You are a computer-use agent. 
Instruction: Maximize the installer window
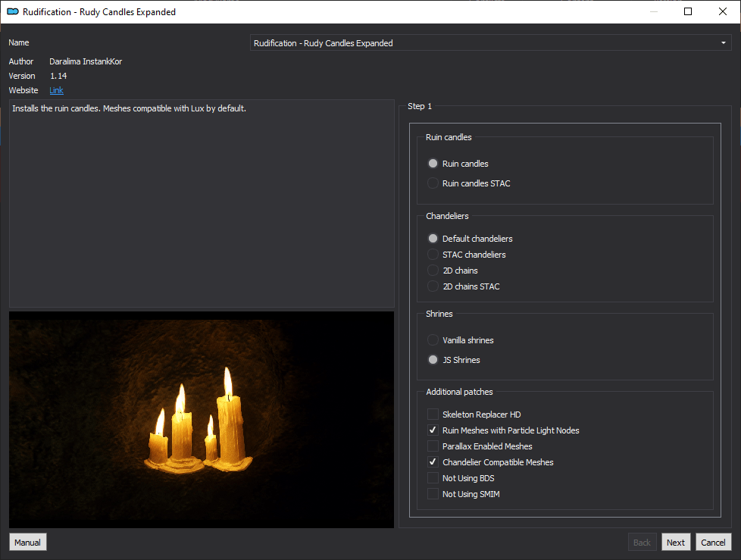coord(688,11)
